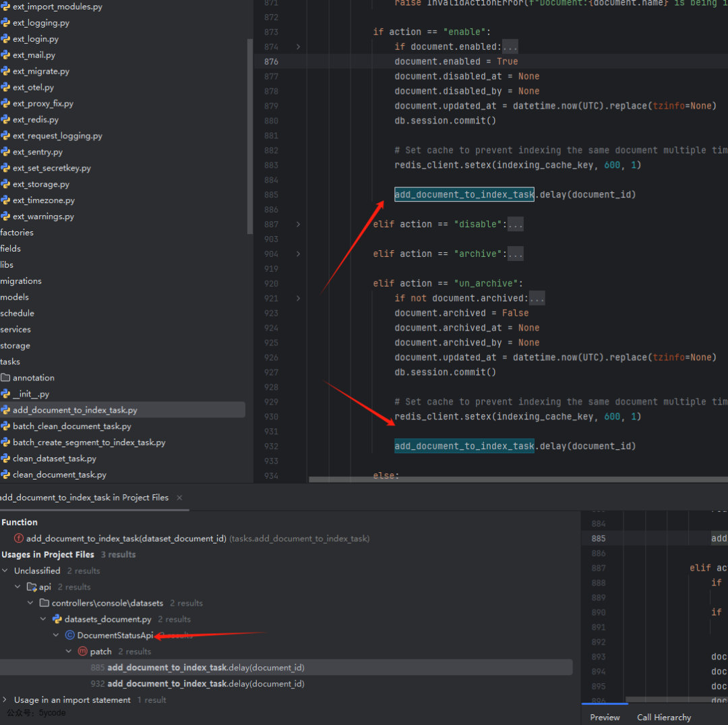Click the datasets_document.py Python icon in results
The height and width of the screenshot is (725, 728).
coord(57,619)
